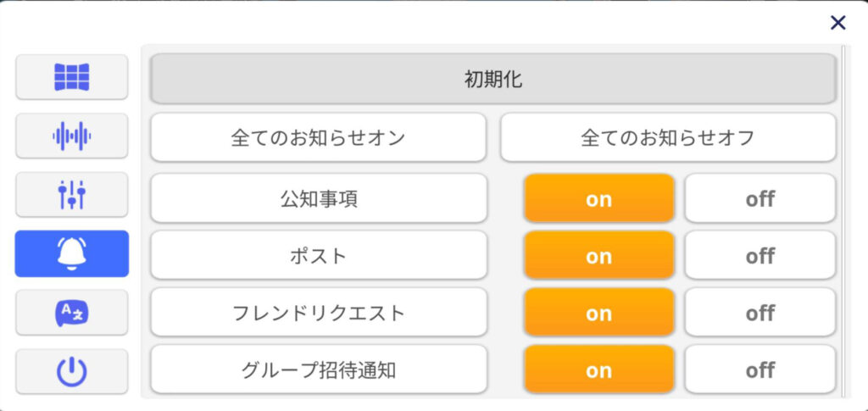Click the 公知事項 label row
This screenshot has height=411, width=868.
tap(319, 198)
